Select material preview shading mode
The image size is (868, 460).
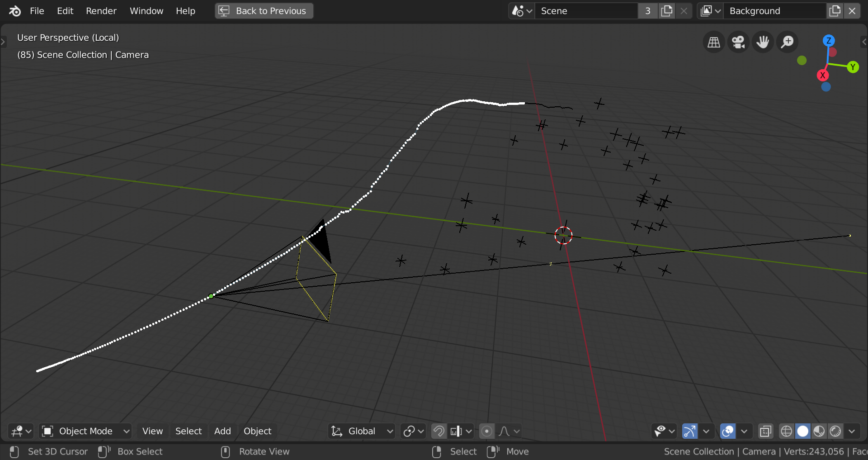click(x=819, y=431)
